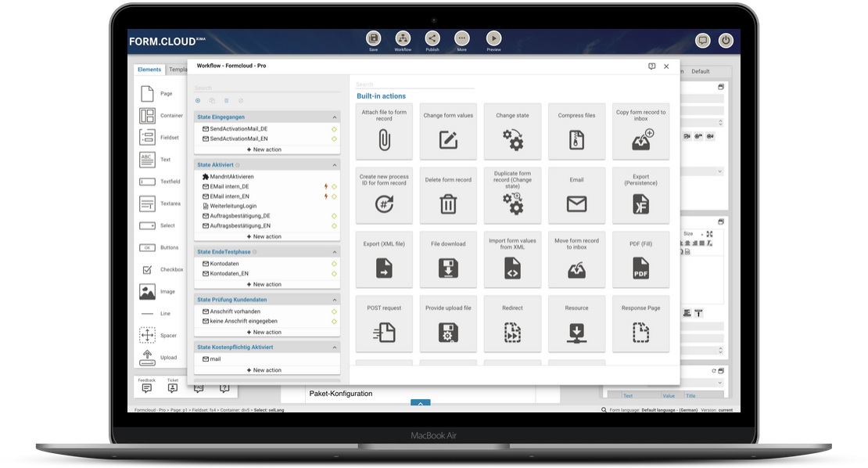Viewport: 868px width, 468px height.
Task: Switch to the Elements tab
Action: 149,70
